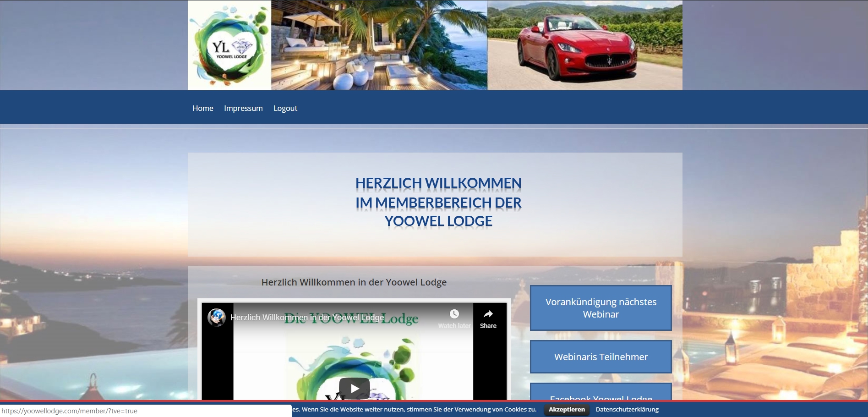The height and width of the screenshot is (417, 868).
Task: Click the heading Herzlich Willkommen im Memberbereich
Action: coord(438,202)
